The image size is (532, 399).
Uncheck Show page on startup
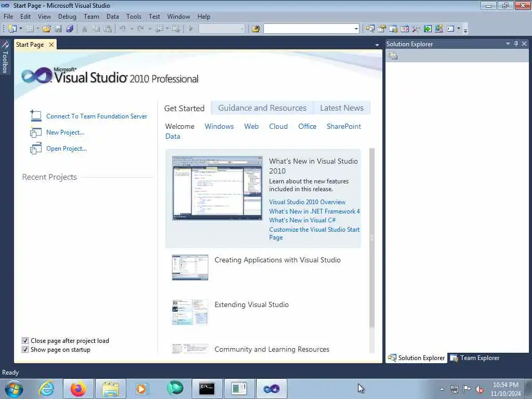point(25,350)
